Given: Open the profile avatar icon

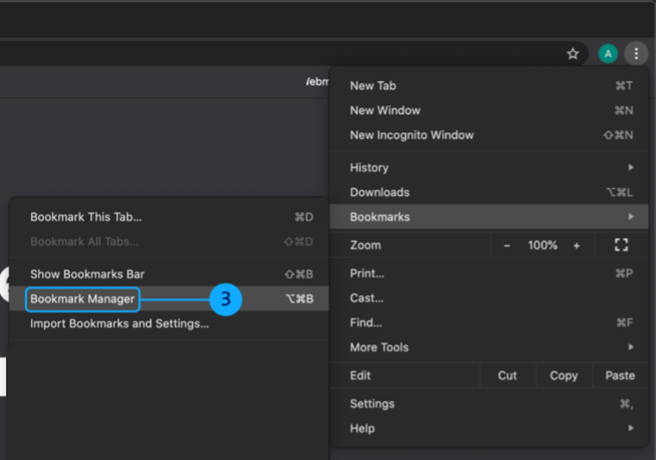Looking at the screenshot, I should [606, 54].
